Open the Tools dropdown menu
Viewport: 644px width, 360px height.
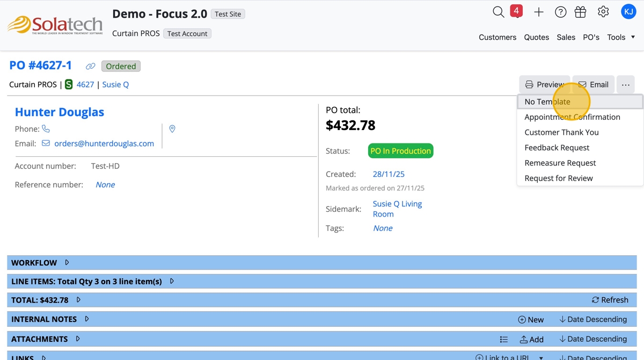(x=621, y=37)
